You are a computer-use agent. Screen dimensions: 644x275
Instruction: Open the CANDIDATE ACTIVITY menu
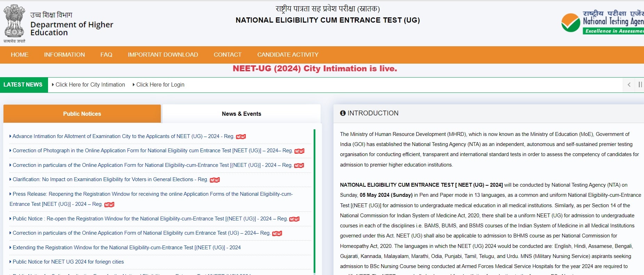(288, 55)
